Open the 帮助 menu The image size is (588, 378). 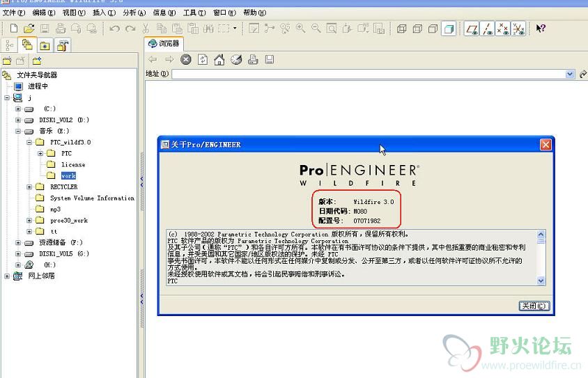254,13
